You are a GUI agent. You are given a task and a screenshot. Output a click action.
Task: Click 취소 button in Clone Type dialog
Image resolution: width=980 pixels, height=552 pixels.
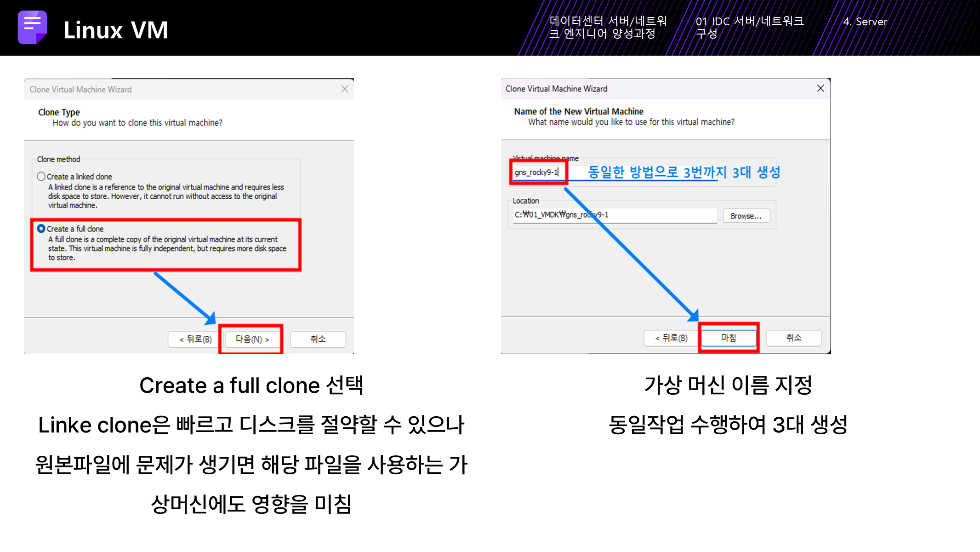pyautogui.click(x=318, y=339)
